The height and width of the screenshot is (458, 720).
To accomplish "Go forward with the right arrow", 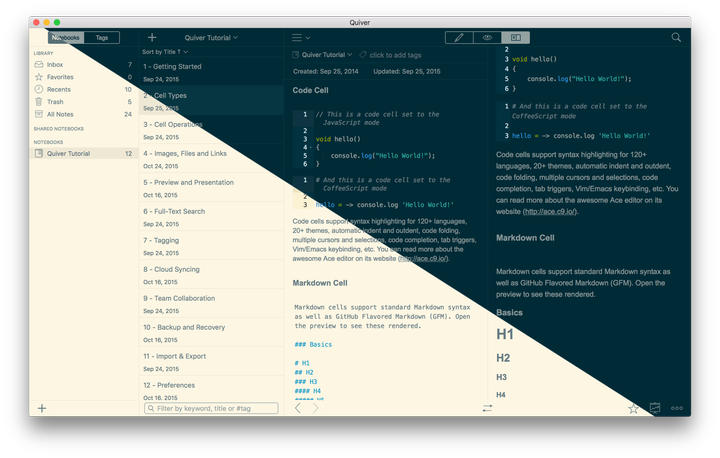I will (x=315, y=408).
